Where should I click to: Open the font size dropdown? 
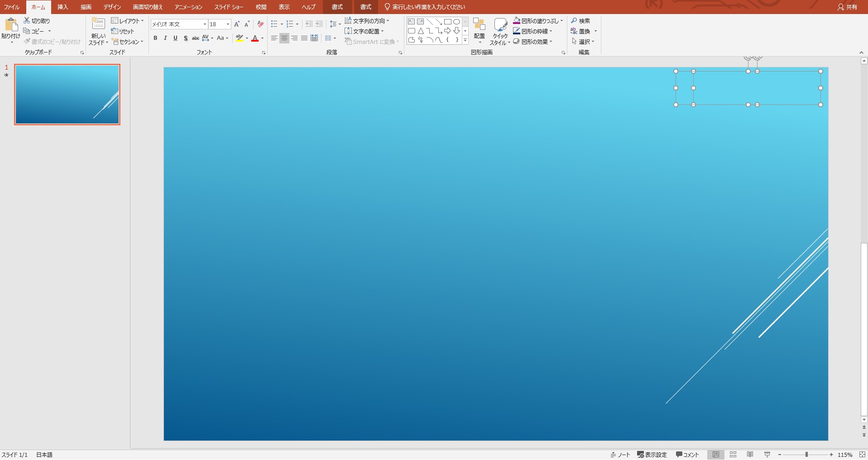click(x=227, y=24)
